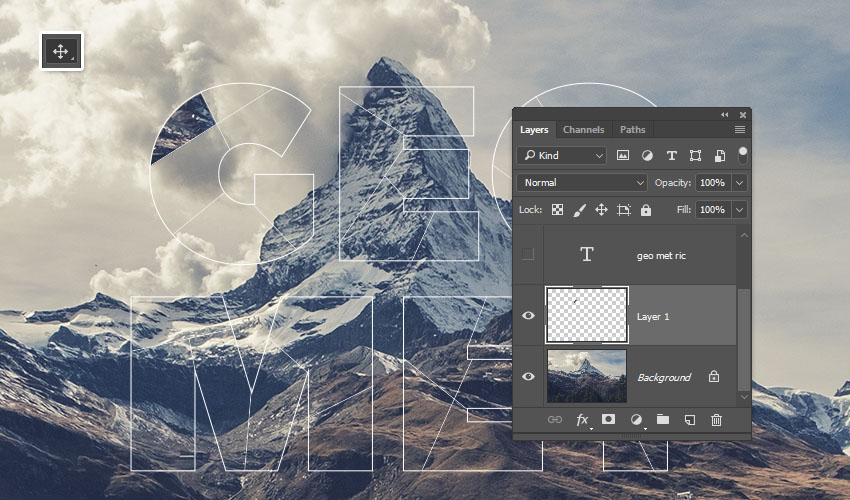The height and width of the screenshot is (500, 850).
Task: Show the geo met ric layer
Action: pyautogui.click(x=527, y=254)
